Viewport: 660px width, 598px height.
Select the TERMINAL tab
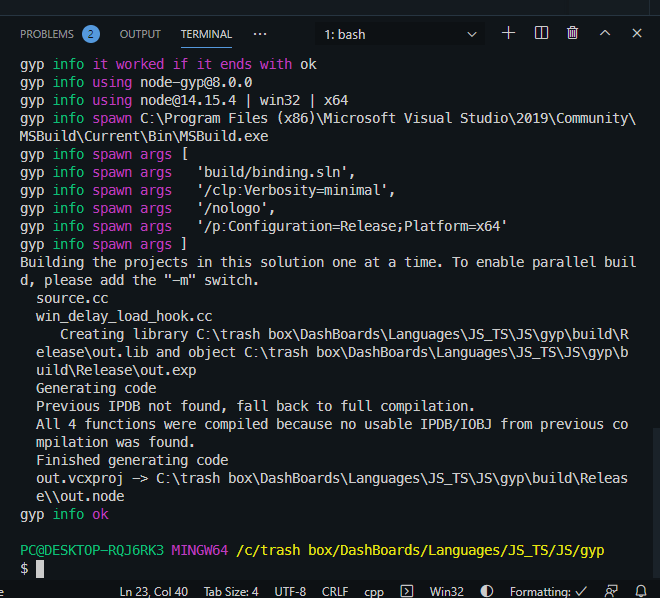point(206,34)
